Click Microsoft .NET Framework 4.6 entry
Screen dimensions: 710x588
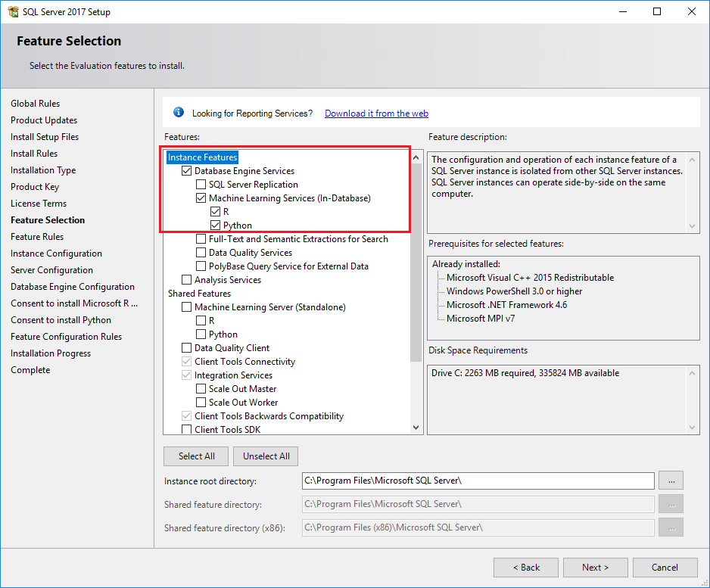pos(506,305)
